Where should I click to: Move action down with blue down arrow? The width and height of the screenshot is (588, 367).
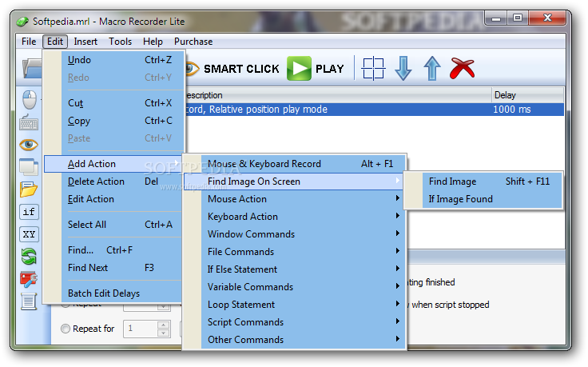tap(403, 68)
